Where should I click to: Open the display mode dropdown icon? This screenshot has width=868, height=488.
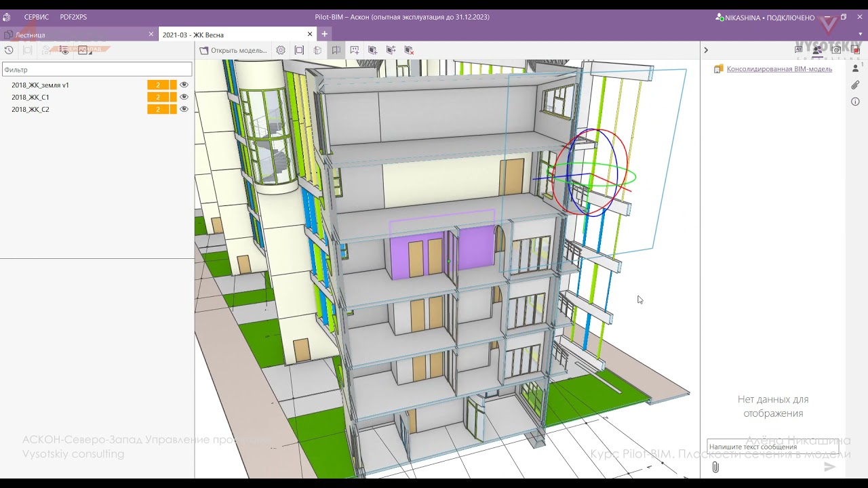83,50
